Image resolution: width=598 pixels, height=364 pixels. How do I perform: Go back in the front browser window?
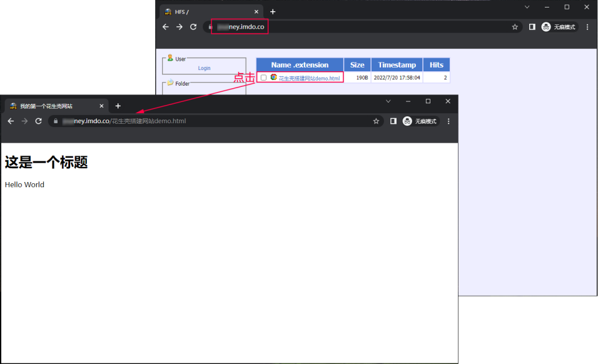tap(9, 121)
